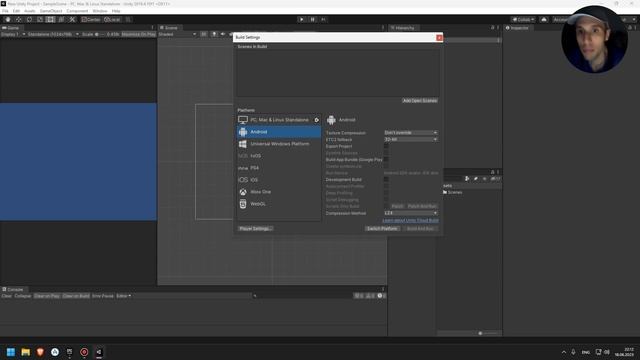
Task: Select the Scale tool in Unity toolbar
Action: tap(40, 20)
